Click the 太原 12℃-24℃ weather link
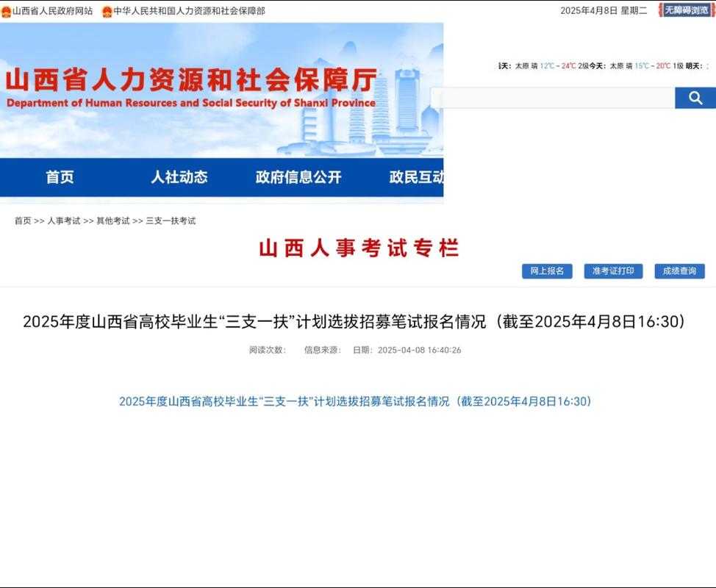This screenshot has height=588, width=716. click(x=547, y=65)
